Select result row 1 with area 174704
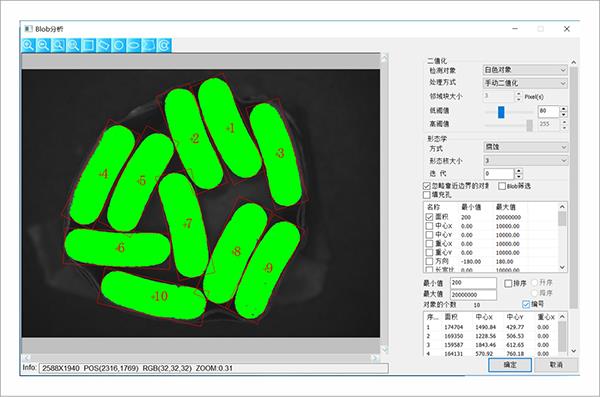Screen dimensions: 600x397 [x=491, y=327]
